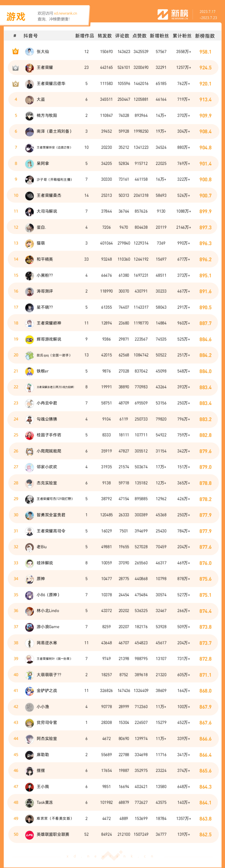Click 和平精英's avatar icon
The width and height of the screenshot is (225, 868).
point(29,260)
